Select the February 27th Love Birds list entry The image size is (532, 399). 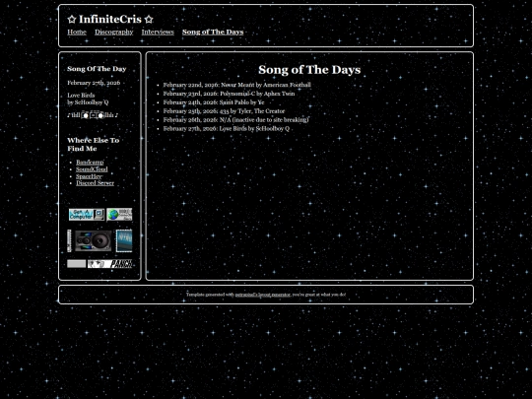227,129
